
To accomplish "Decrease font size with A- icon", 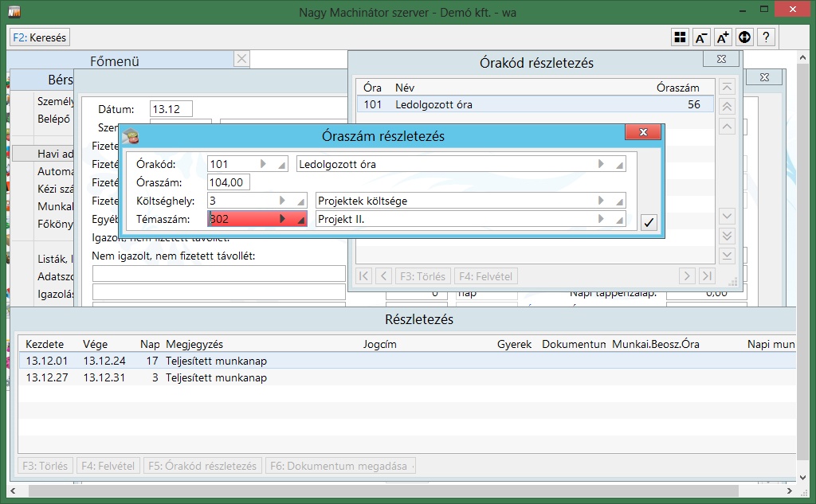I will point(701,37).
